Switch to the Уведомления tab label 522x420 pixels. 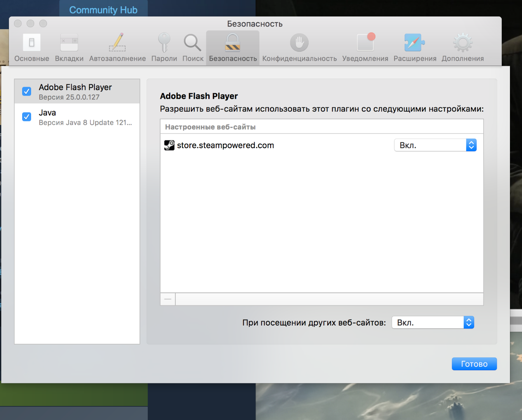tap(365, 59)
